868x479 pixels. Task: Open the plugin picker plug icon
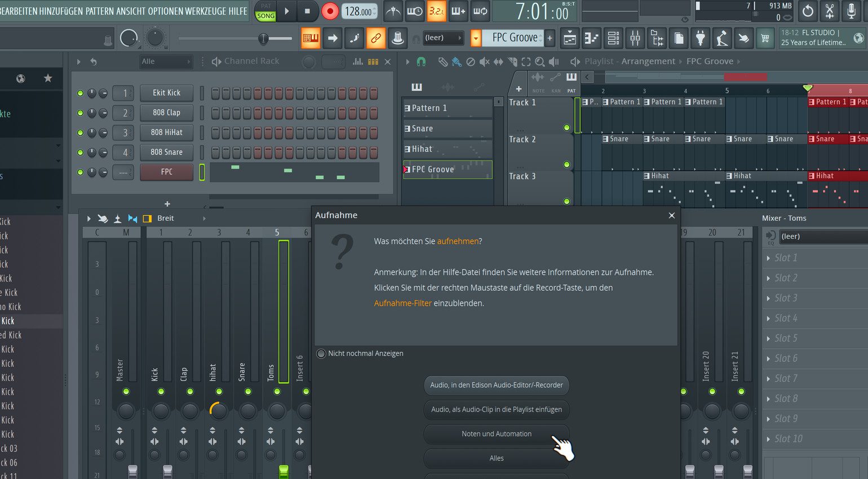click(701, 38)
